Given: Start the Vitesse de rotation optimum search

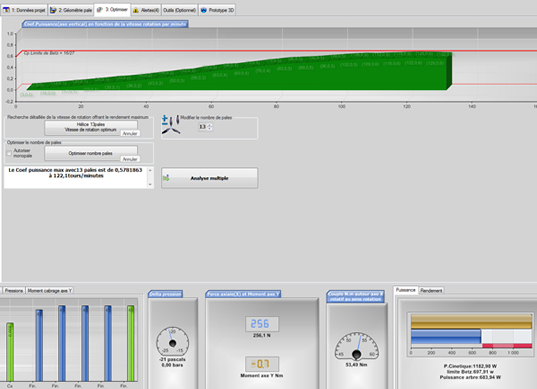Looking at the screenshot, I should [x=91, y=127].
